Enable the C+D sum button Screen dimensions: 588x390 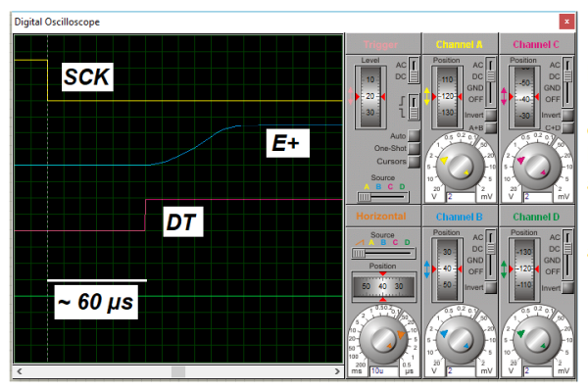[567, 128]
